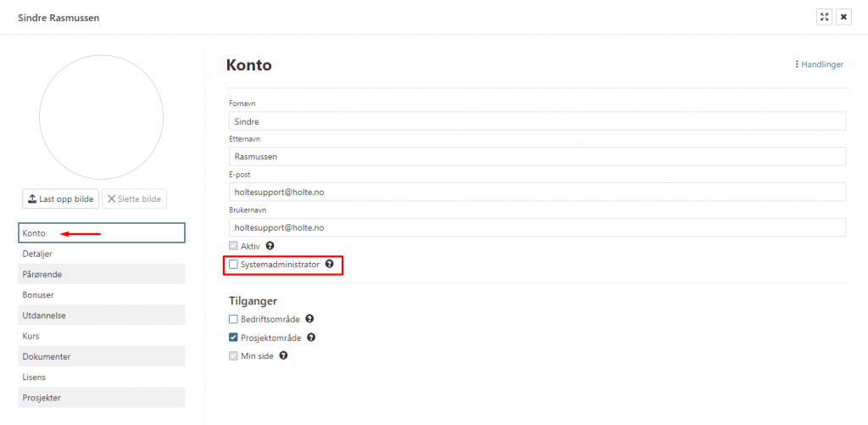Click help icon beside Min side
Image resolution: width=868 pixels, height=425 pixels.
click(283, 355)
